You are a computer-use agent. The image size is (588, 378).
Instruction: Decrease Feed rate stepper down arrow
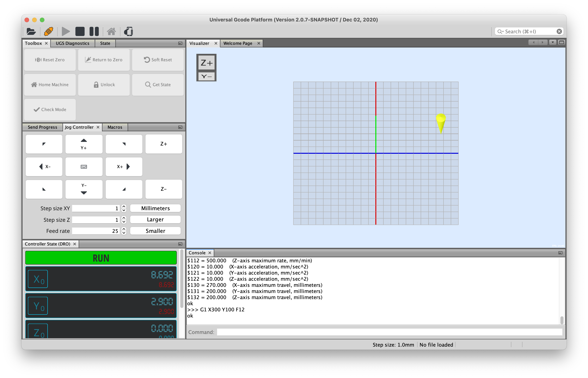[x=124, y=233]
